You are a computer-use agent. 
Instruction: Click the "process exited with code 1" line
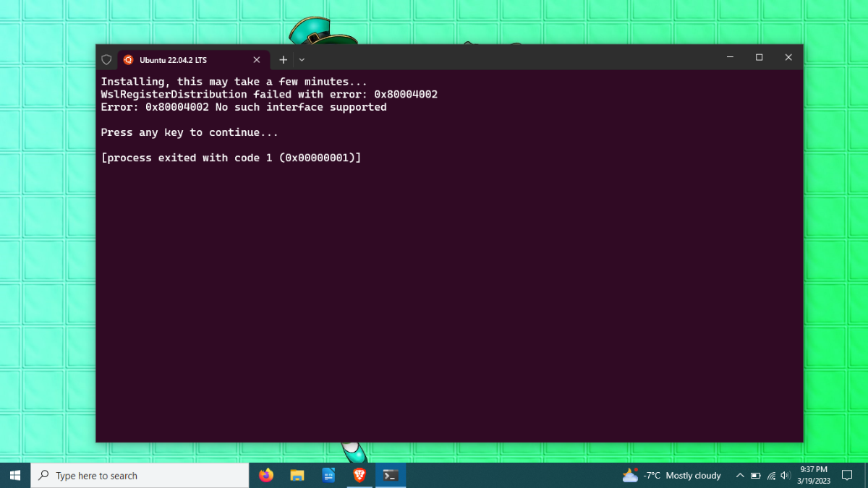[231, 158]
